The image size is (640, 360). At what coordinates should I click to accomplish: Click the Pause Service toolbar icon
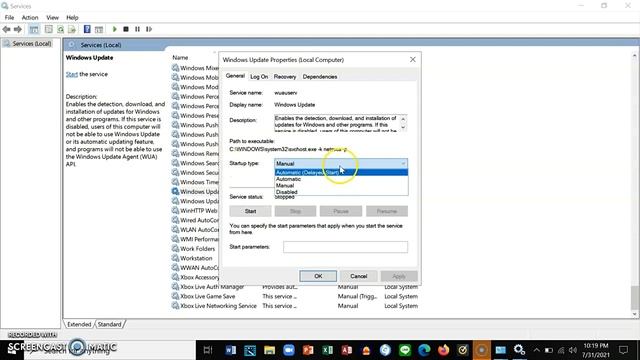pos(137,29)
